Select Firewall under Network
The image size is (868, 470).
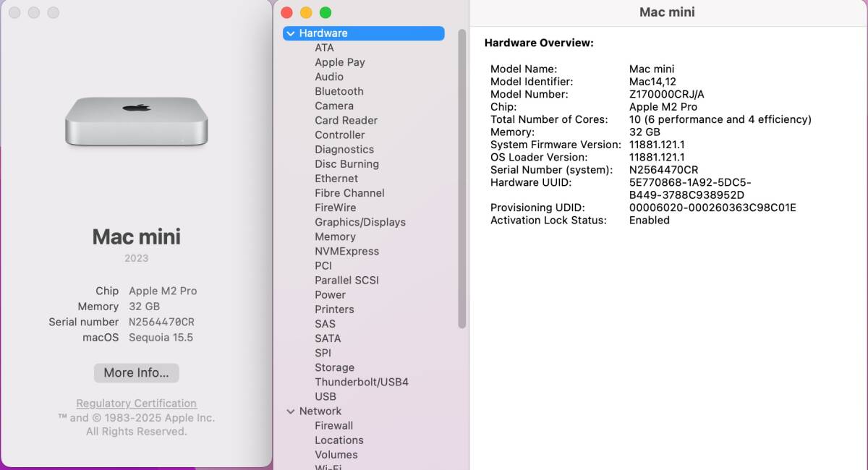click(334, 425)
